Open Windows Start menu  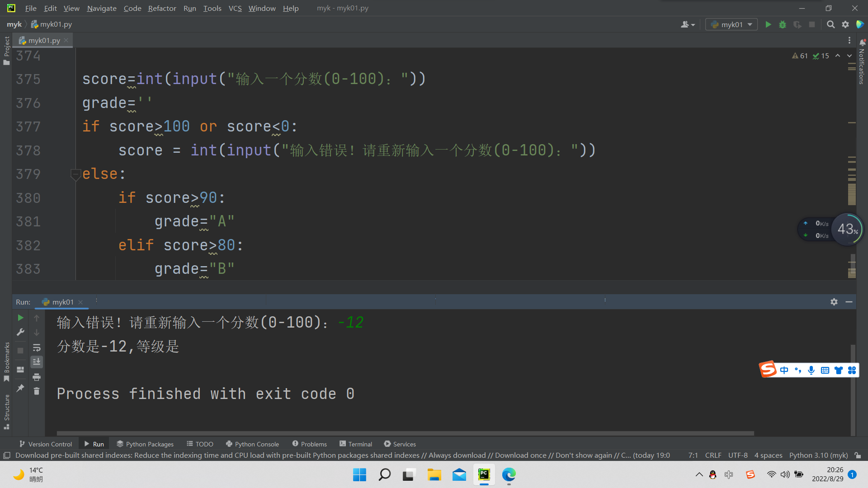[359, 475]
